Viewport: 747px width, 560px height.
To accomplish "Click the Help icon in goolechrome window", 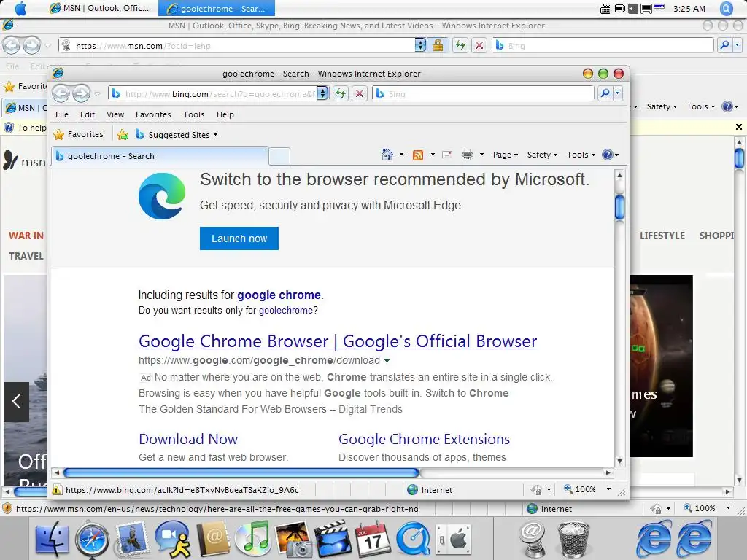I will 608,155.
